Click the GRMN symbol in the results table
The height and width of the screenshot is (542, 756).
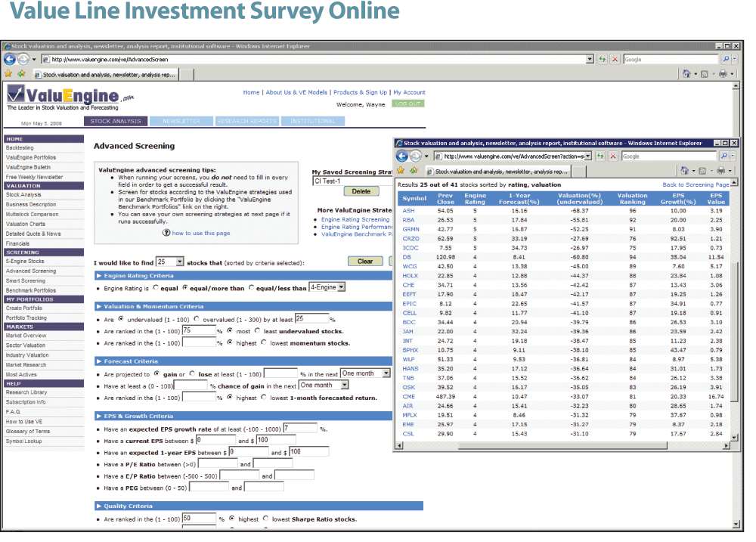[411, 230]
